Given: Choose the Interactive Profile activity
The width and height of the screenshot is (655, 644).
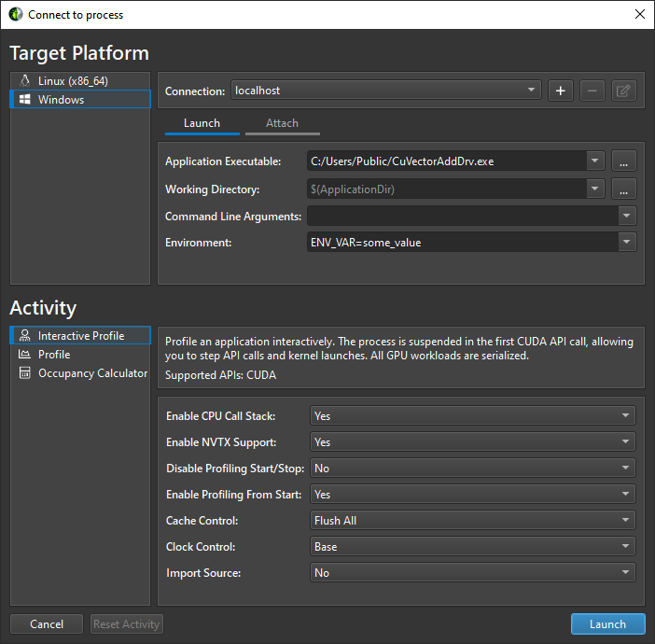Looking at the screenshot, I should click(x=80, y=336).
